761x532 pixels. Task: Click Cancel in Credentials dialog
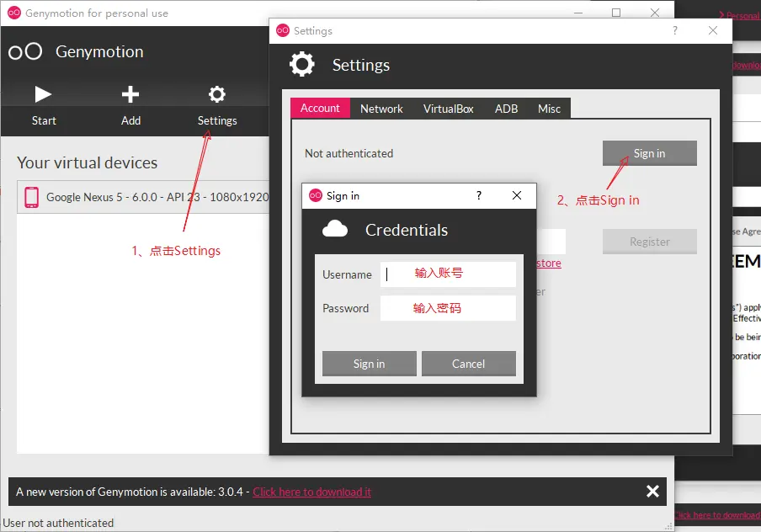(468, 364)
